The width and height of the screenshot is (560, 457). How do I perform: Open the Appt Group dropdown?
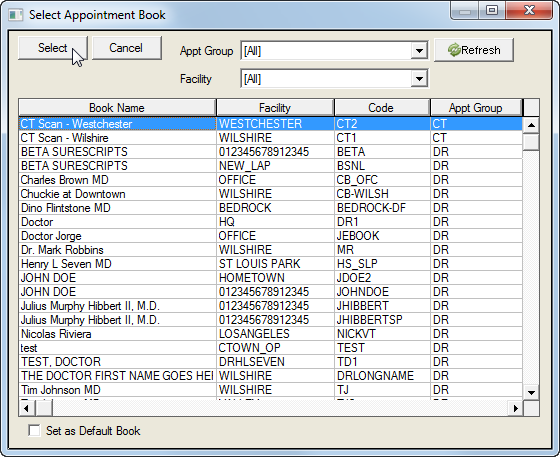pos(419,51)
